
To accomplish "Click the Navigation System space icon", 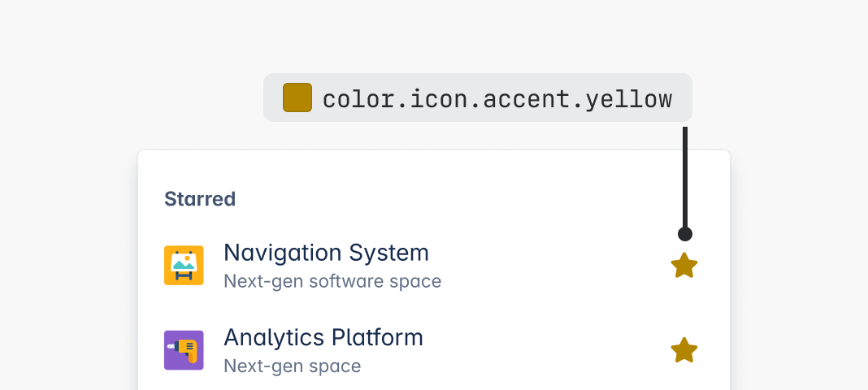I will [184, 266].
